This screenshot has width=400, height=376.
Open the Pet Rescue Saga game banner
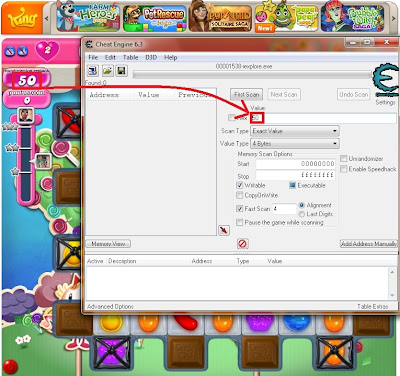tap(155, 18)
